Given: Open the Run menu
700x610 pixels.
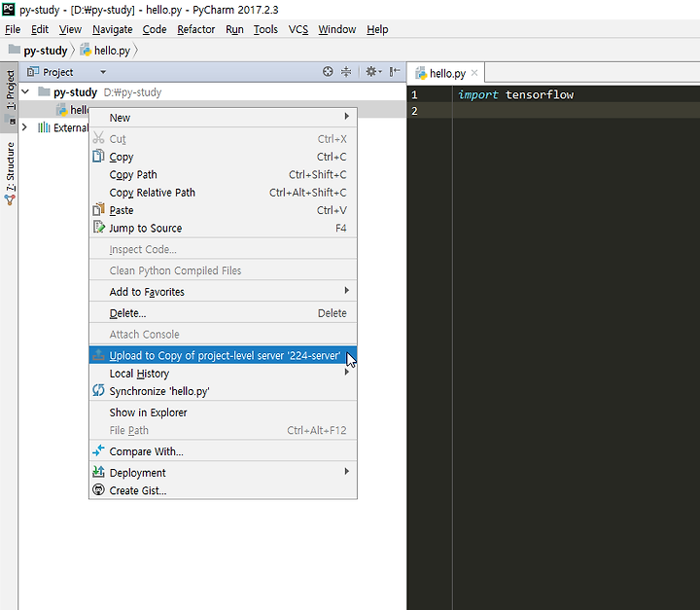Looking at the screenshot, I should point(234,29).
